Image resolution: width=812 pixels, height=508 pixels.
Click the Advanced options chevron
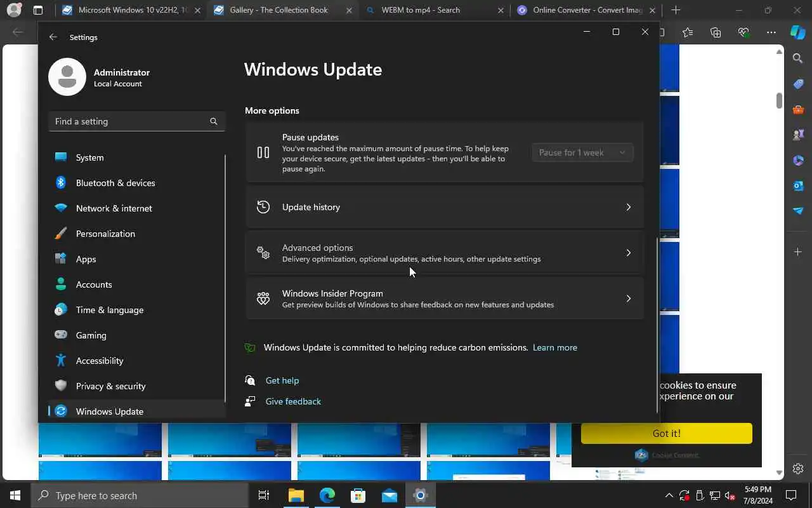pyautogui.click(x=629, y=253)
